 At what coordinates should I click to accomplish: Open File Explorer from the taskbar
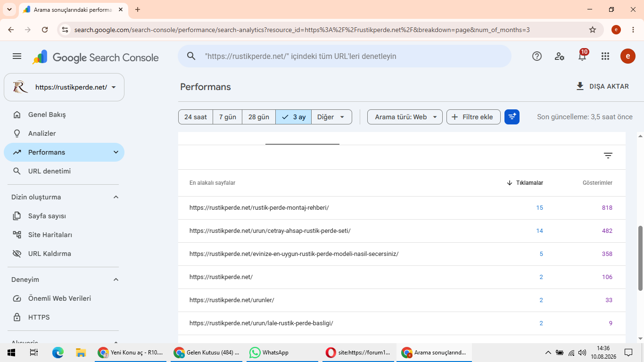point(81,353)
